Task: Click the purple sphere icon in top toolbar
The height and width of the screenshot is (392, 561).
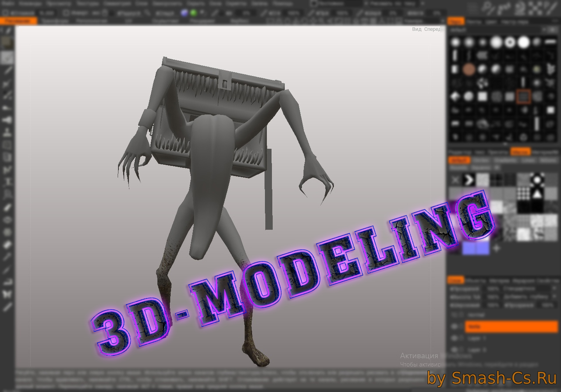Action: click(x=185, y=13)
